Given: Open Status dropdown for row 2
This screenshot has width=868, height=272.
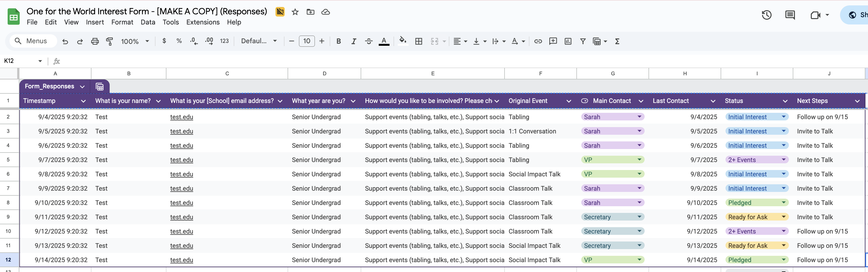Looking at the screenshot, I should pyautogui.click(x=783, y=117).
